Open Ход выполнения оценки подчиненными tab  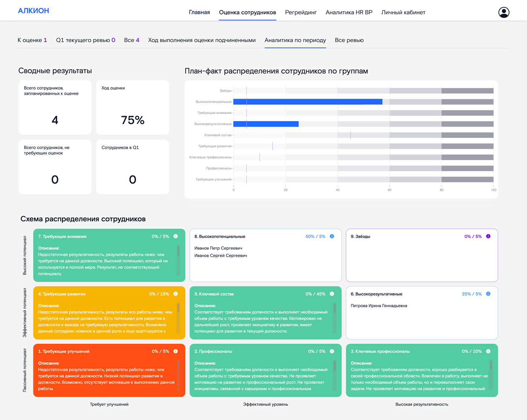[202, 40]
